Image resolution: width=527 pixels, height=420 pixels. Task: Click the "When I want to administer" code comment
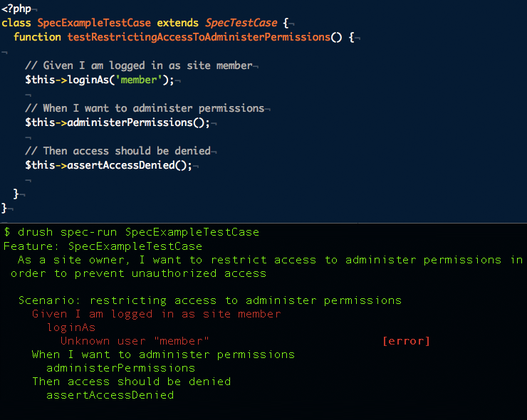144,108
